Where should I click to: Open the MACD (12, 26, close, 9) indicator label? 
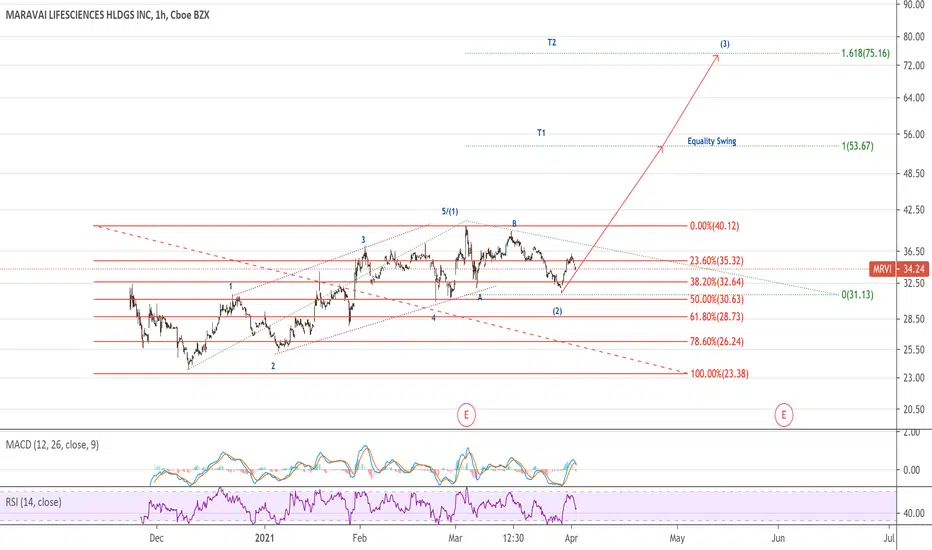coord(52,445)
